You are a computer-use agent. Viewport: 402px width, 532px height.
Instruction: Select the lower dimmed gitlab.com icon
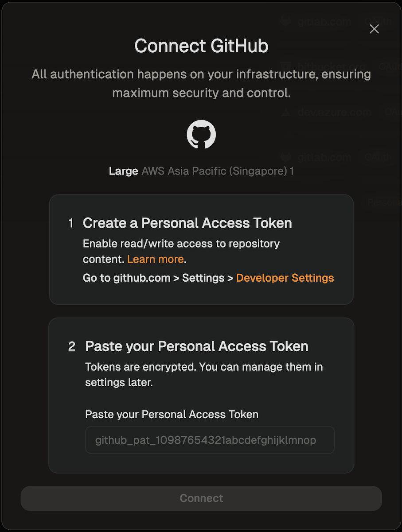pyautogui.click(x=285, y=157)
